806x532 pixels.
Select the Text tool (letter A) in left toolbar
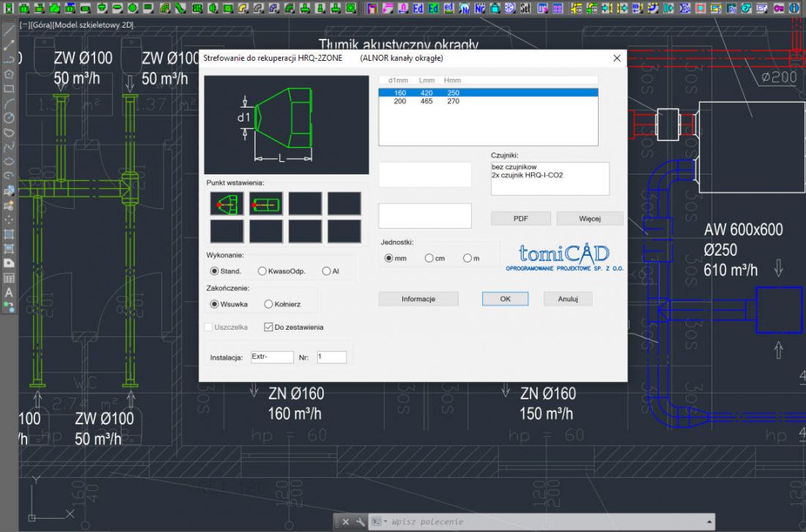[x=9, y=292]
